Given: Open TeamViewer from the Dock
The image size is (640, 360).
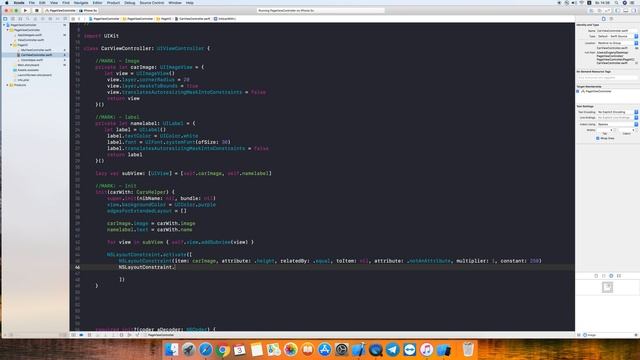Looking at the screenshot, I should coord(410,349).
